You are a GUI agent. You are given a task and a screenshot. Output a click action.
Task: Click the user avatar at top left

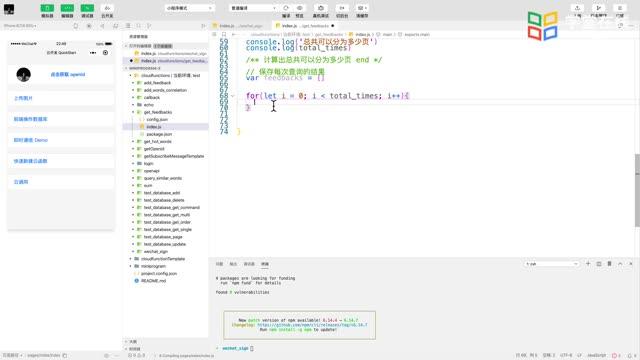[x=9, y=9]
